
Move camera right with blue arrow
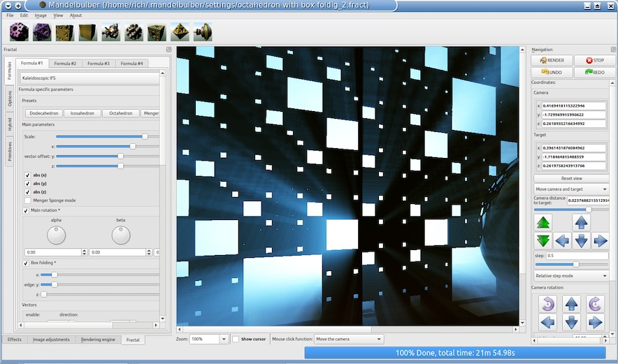click(x=600, y=240)
